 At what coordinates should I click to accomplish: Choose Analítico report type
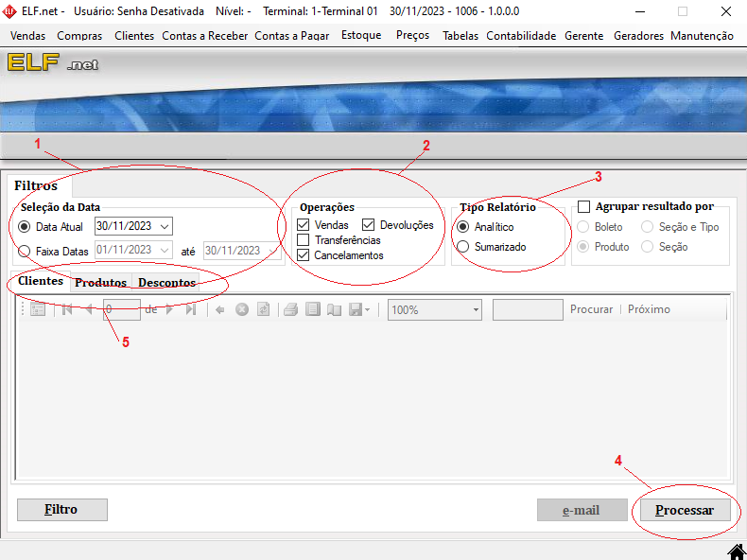[462, 226]
